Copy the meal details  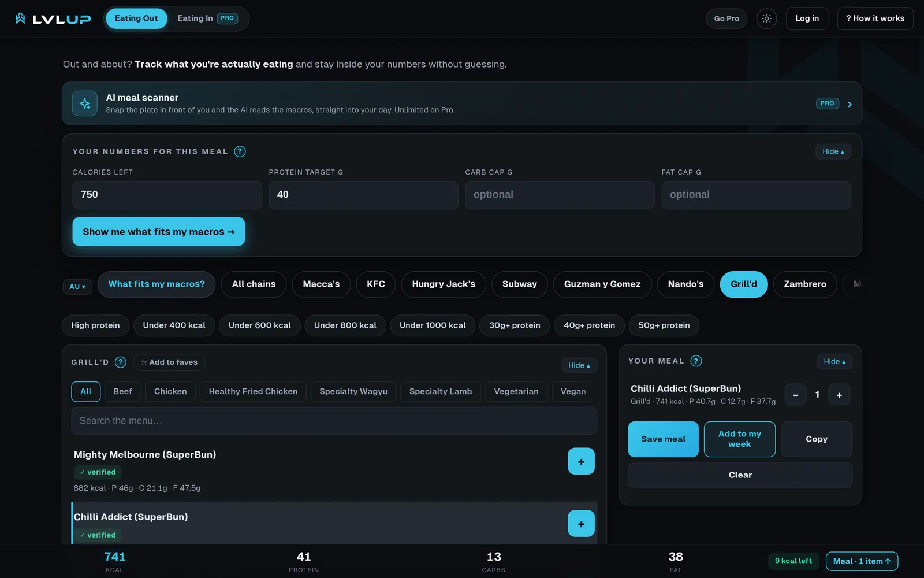coord(817,439)
